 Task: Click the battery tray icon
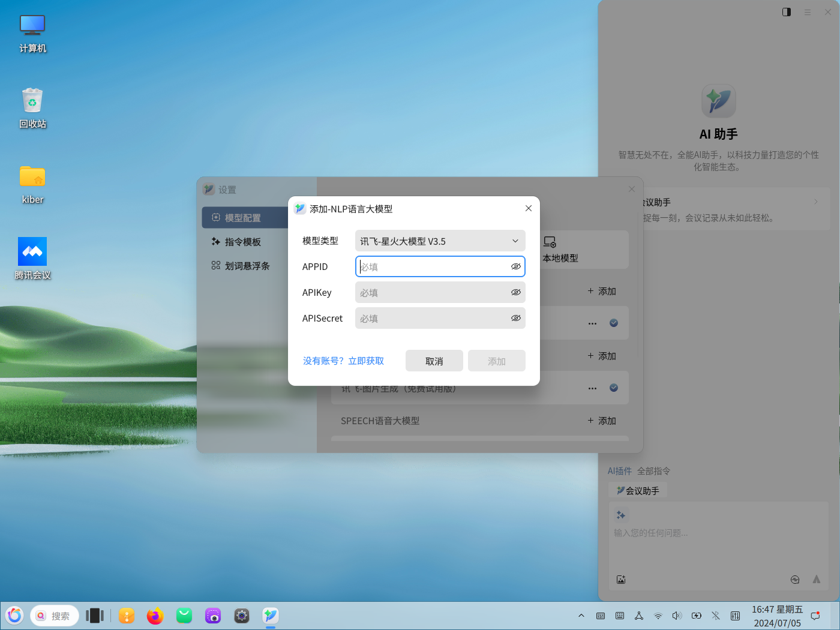(697, 616)
